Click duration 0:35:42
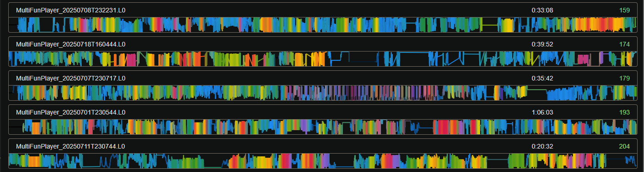Image resolution: width=644 pixels, height=172 pixels. (542, 78)
